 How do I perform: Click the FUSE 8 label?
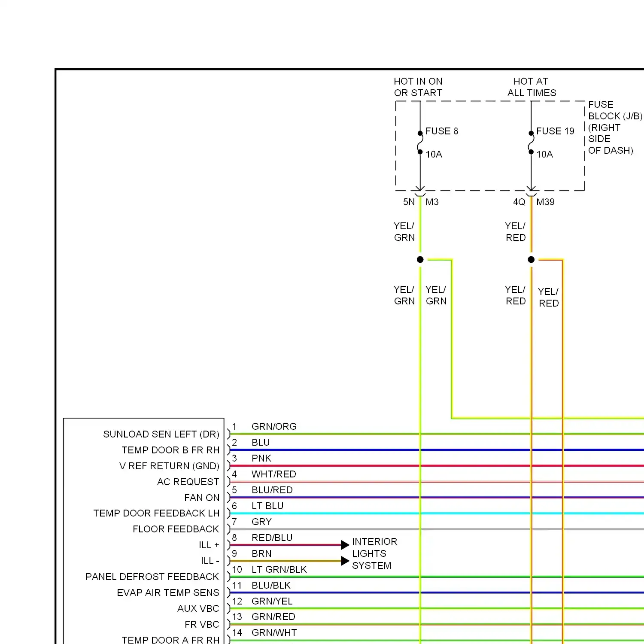[442, 131]
